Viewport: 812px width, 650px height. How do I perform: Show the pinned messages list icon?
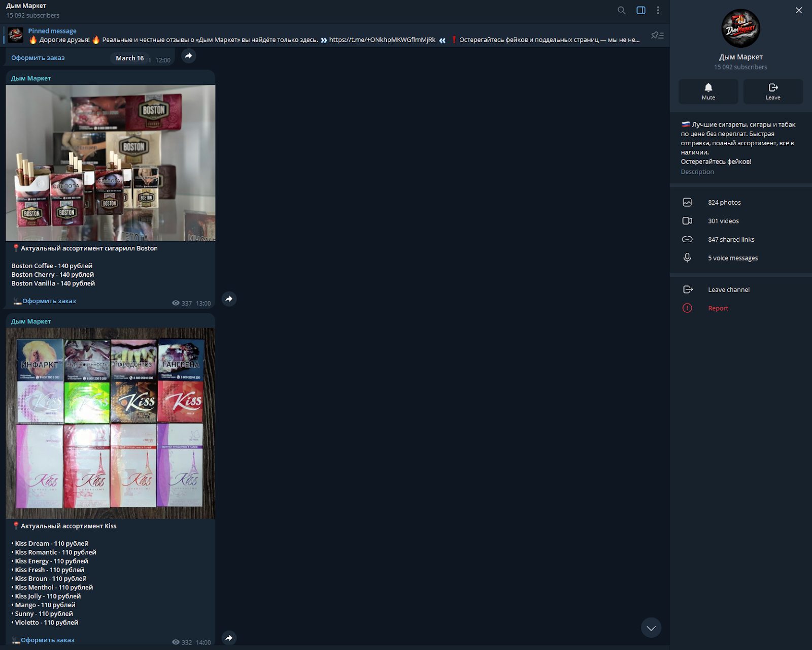(657, 35)
